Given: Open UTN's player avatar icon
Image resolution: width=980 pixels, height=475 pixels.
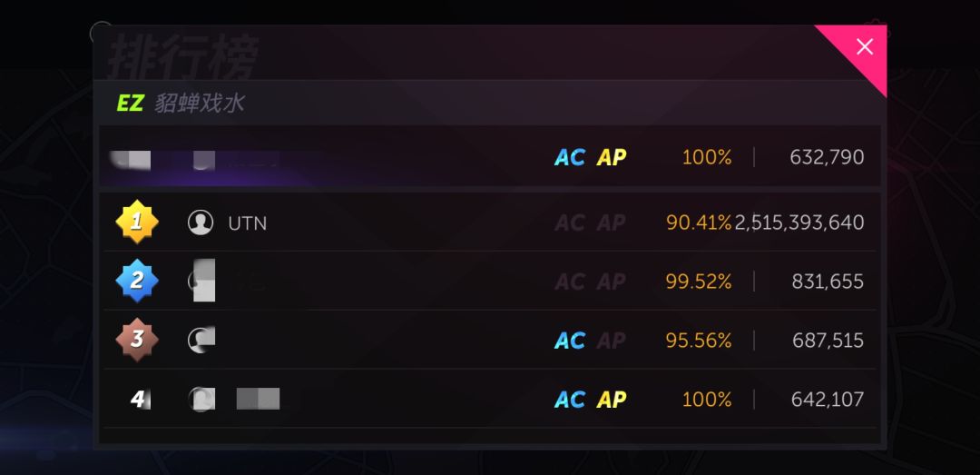Looking at the screenshot, I should pos(201,223).
